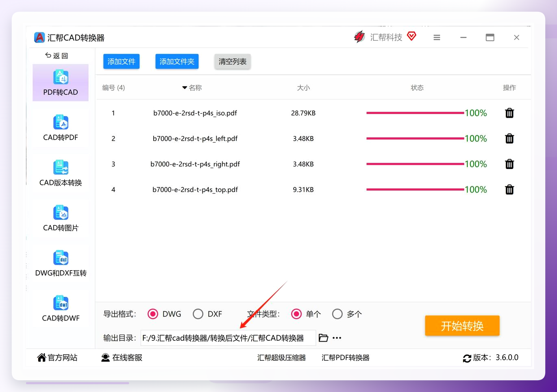Image resolution: width=557 pixels, height=392 pixels.
Task: Browse output directory with the three-dots icon
Action: pyautogui.click(x=337, y=338)
